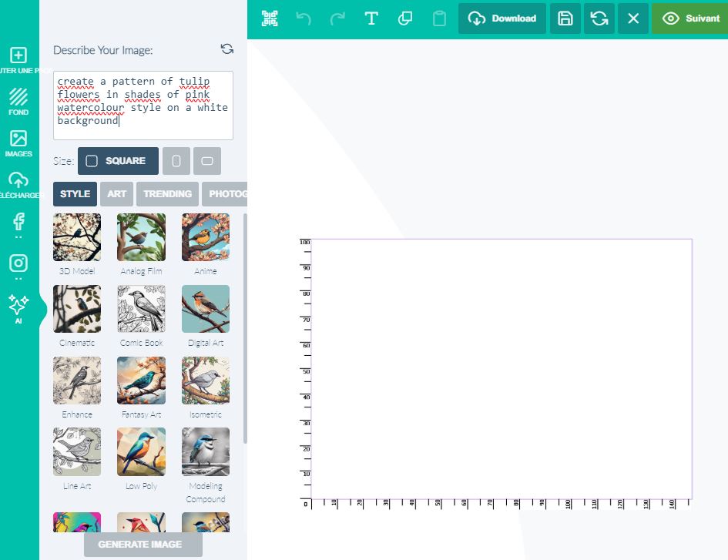
Task: Click the regenerate prompt refresh icon
Action: pyautogui.click(x=226, y=49)
